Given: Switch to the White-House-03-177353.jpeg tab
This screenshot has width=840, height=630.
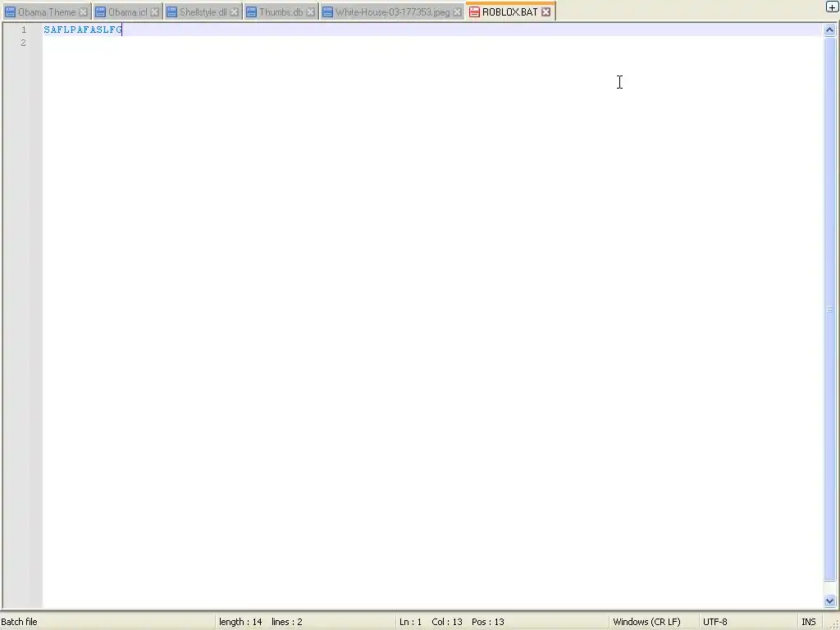Looking at the screenshot, I should 392,11.
